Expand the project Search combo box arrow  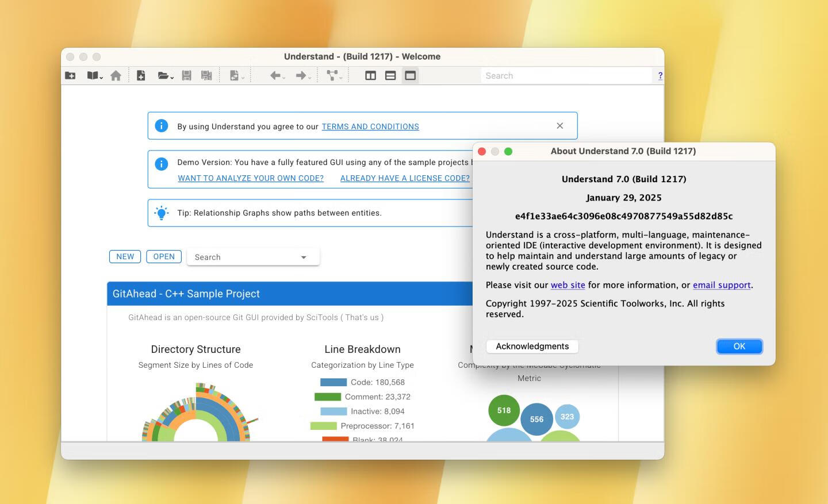304,257
